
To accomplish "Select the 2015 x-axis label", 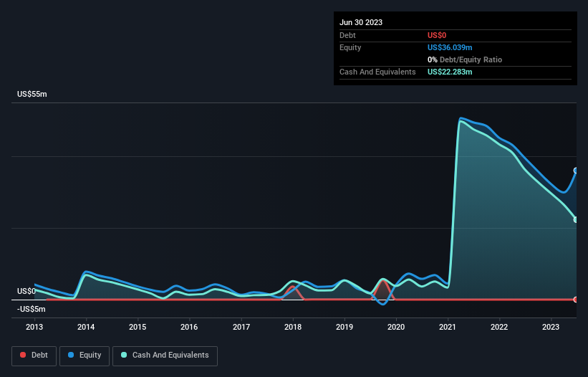I will click(x=138, y=327).
